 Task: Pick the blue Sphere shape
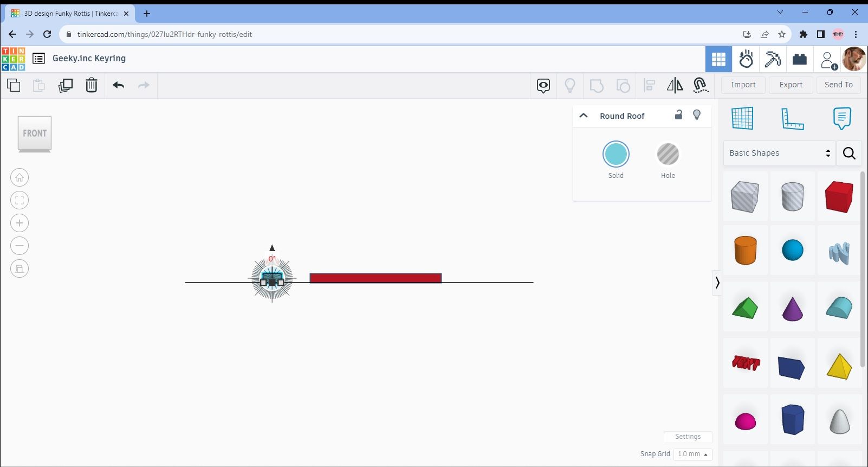(793, 250)
